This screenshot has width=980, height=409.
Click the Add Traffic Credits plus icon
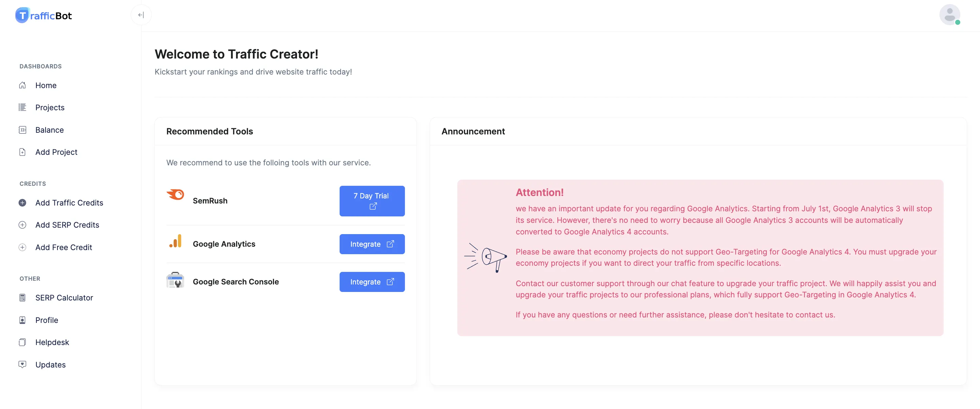(x=22, y=203)
